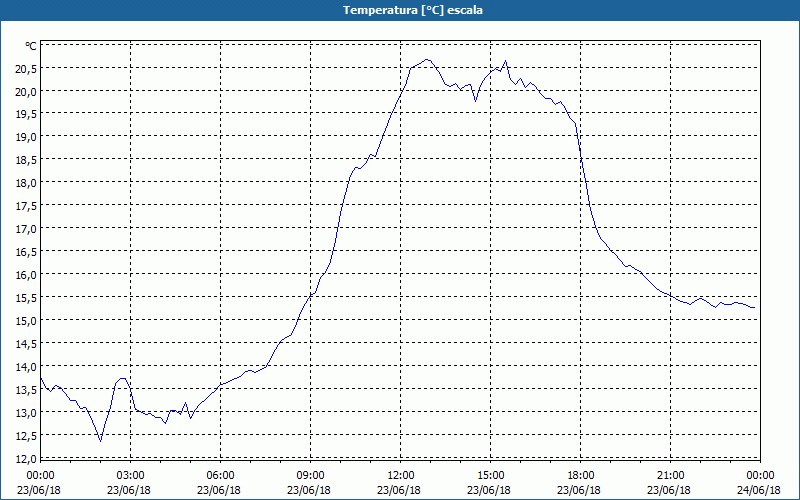This screenshot has height=500, width=800.
Task: Click the 12:00 time axis label
Action: (x=401, y=476)
